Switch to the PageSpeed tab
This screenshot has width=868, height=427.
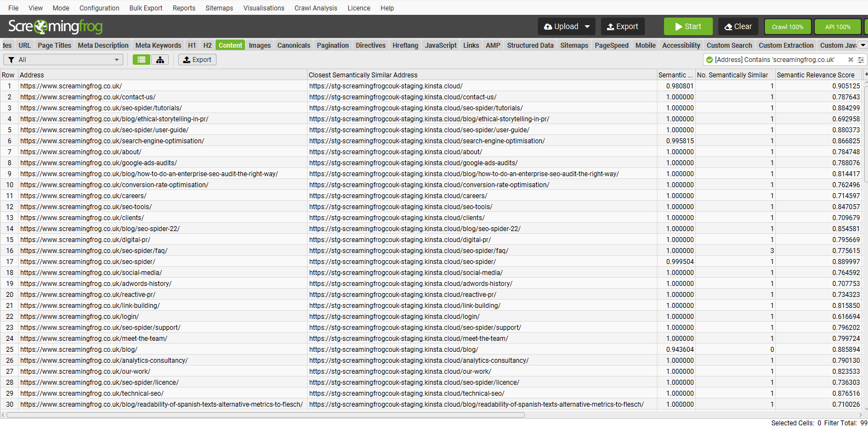[611, 46]
